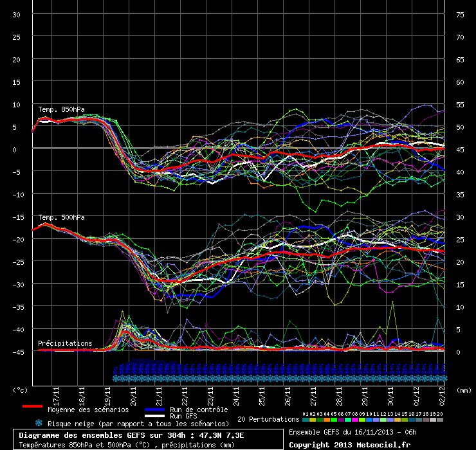Click the white line legend marker for Run GFS
This screenshot has height=450, width=476.
(154, 417)
